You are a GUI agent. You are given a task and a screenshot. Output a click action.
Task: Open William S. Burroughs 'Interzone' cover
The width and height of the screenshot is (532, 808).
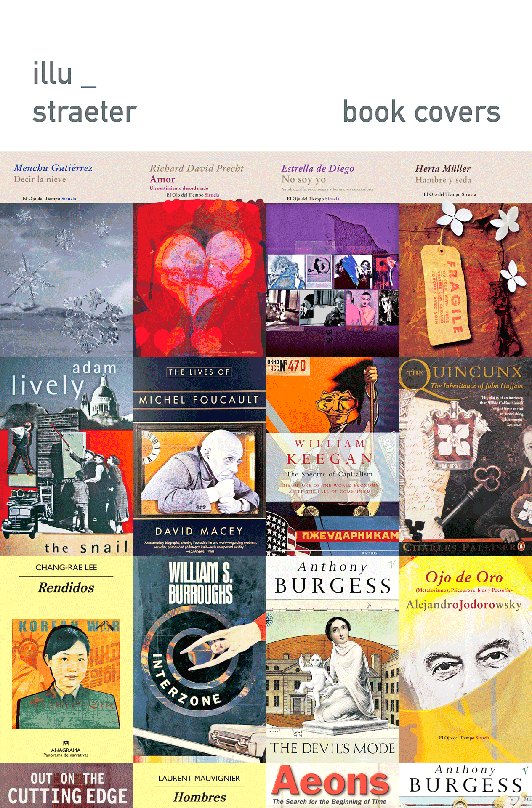click(199, 659)
